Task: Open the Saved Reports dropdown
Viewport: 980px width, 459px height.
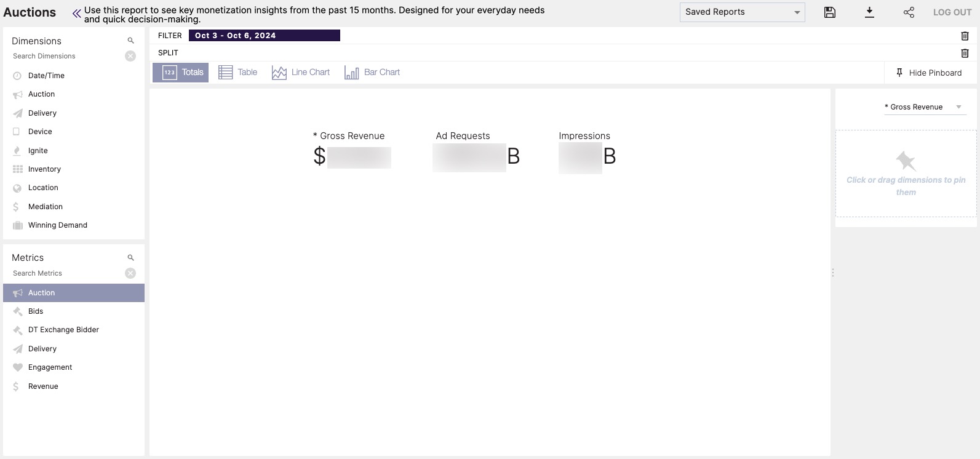Action: coord(742,12)
